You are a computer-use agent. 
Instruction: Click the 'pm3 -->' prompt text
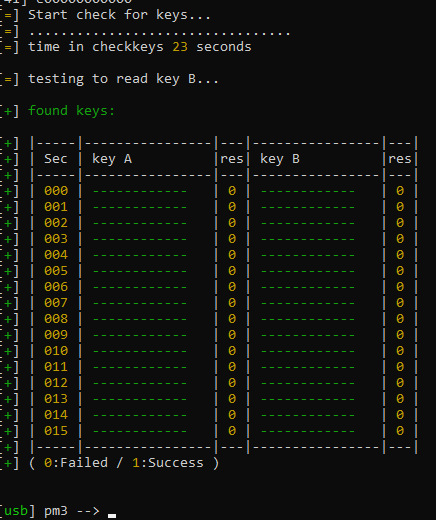point(72,511)
